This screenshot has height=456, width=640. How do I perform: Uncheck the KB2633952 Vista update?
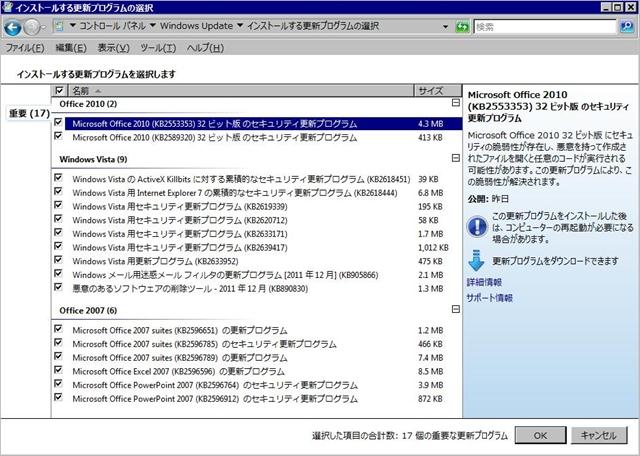pyautogui.click(x=58, y=260)
